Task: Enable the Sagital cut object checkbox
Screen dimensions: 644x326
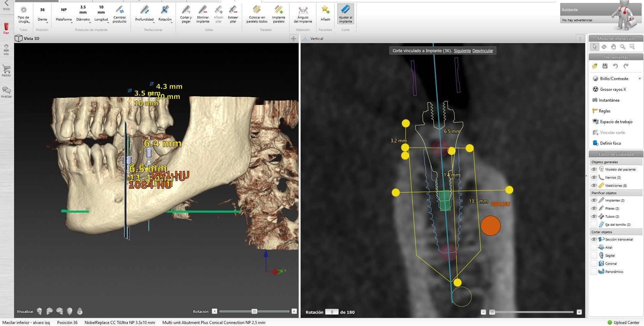Action: coord(594,255)
